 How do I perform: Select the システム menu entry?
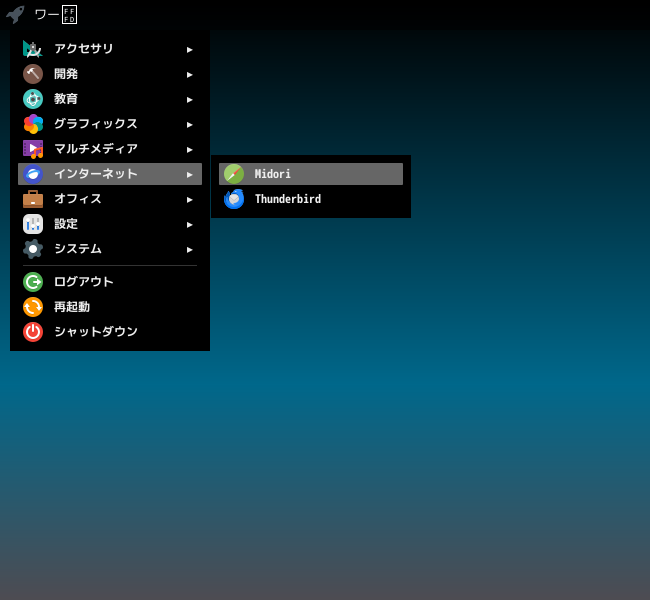pos(110,249)
